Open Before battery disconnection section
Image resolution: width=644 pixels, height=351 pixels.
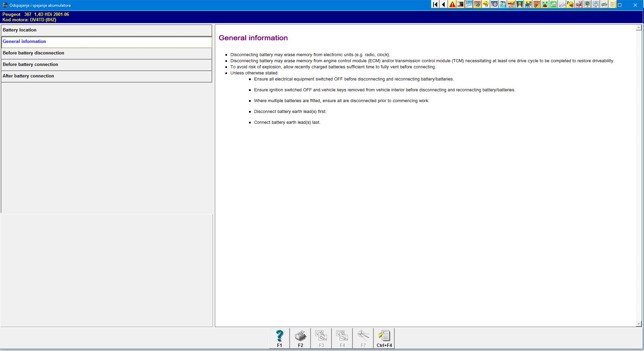(x=106, y=53)
